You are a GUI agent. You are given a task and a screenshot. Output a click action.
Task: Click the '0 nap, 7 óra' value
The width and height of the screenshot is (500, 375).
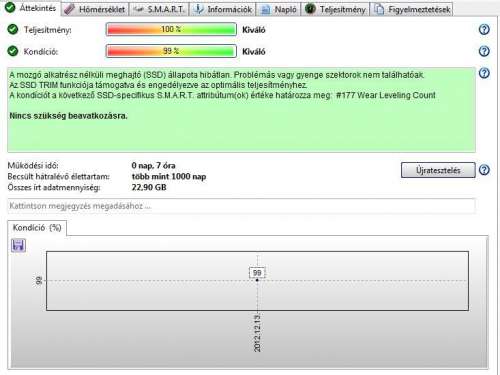153,165
